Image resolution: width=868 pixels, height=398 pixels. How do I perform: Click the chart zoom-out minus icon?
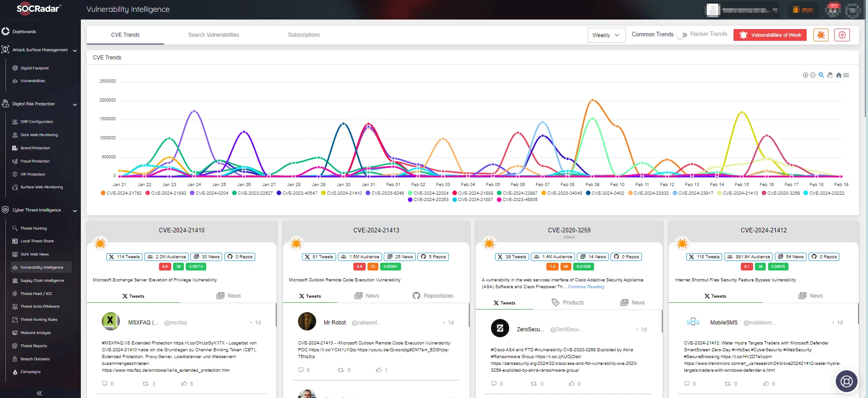pyautogui.click(x=813, y=75)
